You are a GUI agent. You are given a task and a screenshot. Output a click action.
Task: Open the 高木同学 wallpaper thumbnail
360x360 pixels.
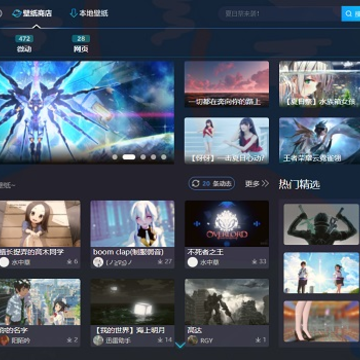[40, 224]
